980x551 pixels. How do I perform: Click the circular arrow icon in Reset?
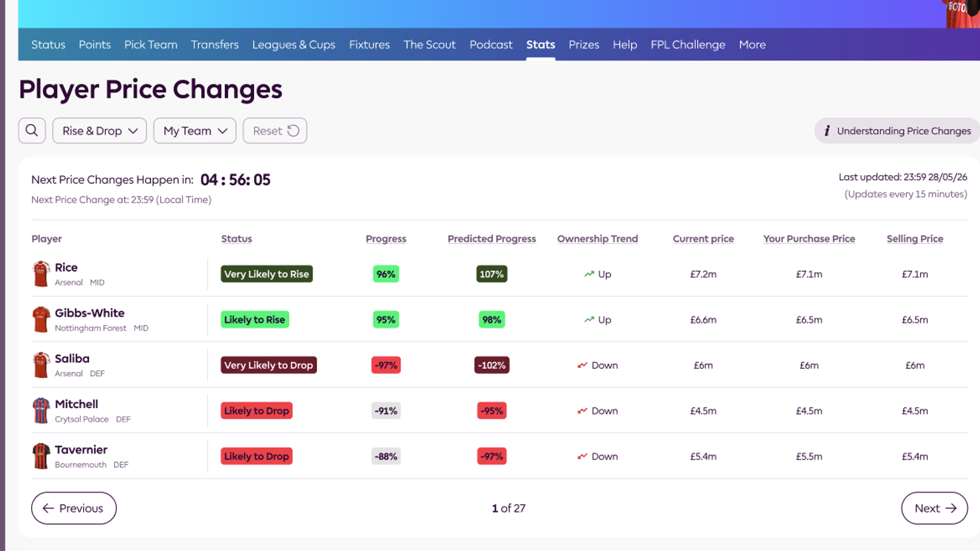coord(293,131)
